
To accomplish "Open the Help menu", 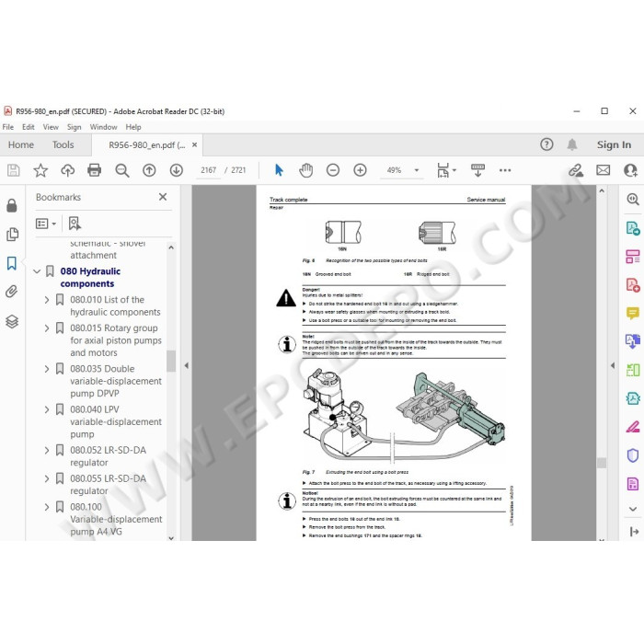I will tap(133, 127).
